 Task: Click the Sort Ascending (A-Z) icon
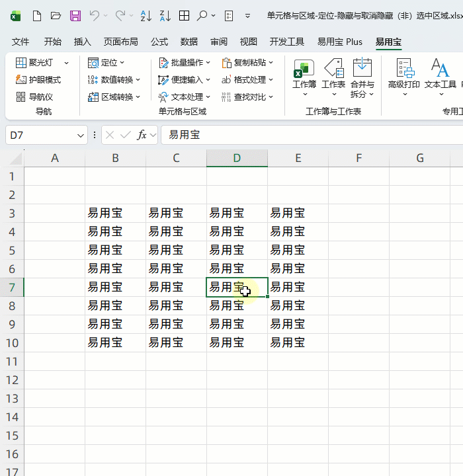(x=147, y=15)
